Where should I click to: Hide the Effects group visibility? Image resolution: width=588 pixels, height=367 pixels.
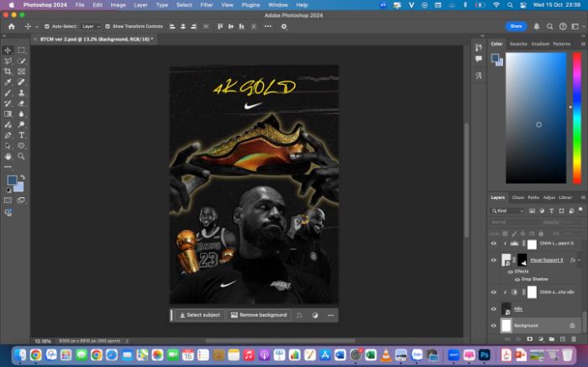(x=510, y=271)
